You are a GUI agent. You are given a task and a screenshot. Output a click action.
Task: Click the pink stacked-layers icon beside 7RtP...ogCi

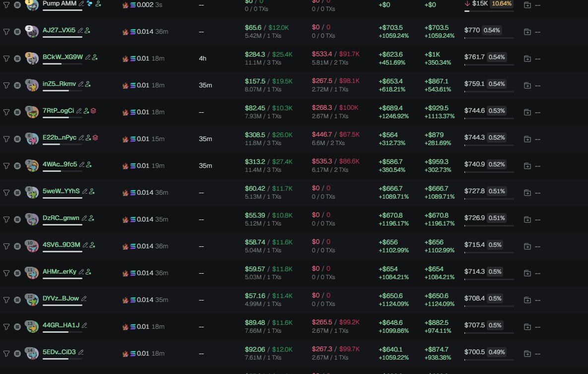(93, 111)
